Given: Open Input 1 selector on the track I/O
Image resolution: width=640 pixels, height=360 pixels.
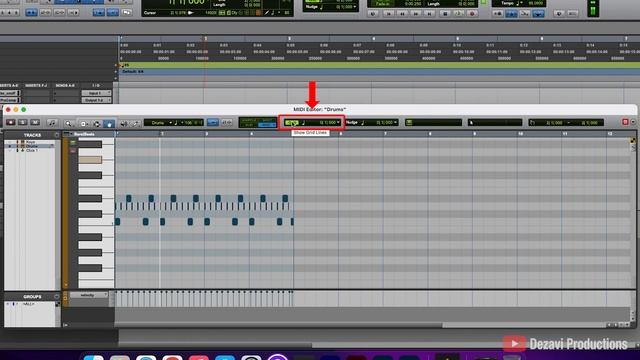Looking at the screenshot, I should (x=96, y=93).
